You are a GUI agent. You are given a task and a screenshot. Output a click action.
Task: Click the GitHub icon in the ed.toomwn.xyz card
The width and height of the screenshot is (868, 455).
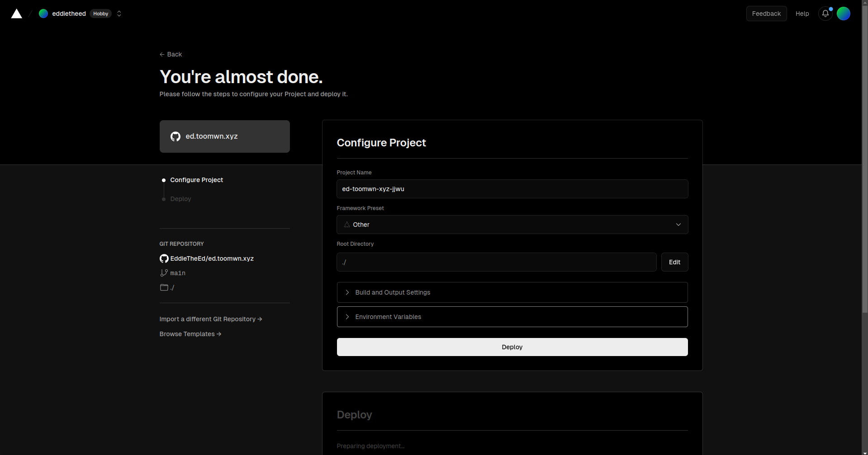tap(175, 136)
